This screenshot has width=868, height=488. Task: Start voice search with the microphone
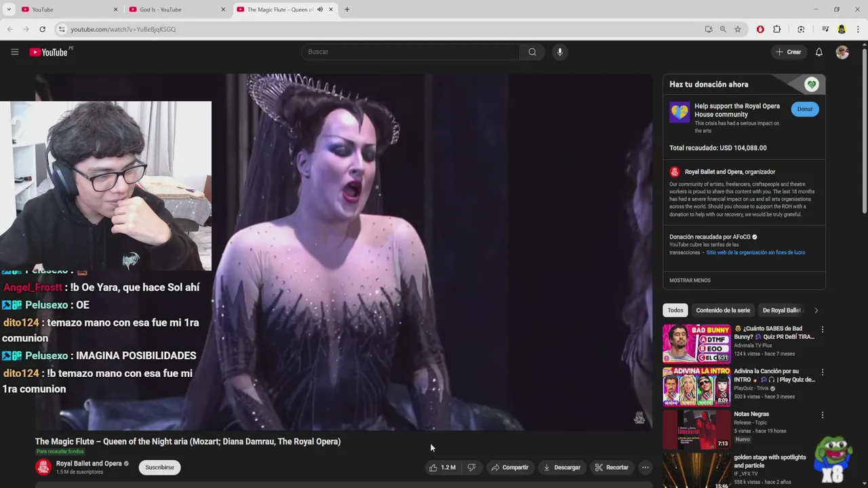[559, 52]
